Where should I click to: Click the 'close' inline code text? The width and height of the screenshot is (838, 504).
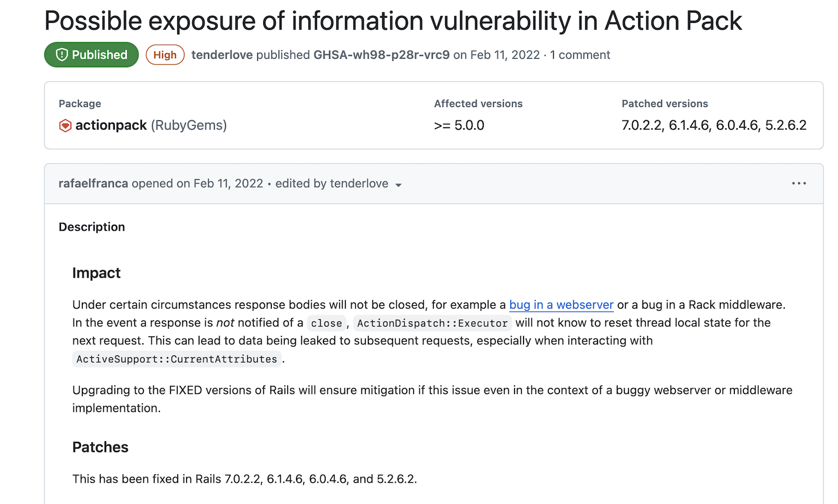(326, 323)
